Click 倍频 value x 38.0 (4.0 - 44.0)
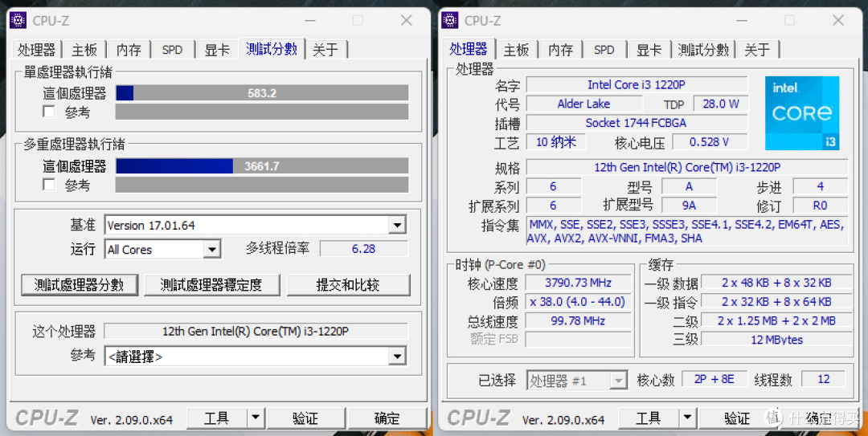This screenshot has height=436, width=868. point(578,302)
